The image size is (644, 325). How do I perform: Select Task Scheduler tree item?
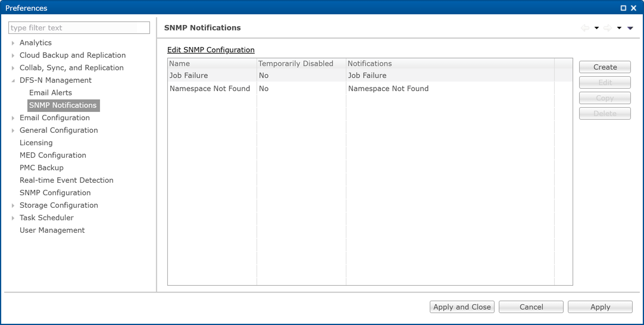[46, 218]
